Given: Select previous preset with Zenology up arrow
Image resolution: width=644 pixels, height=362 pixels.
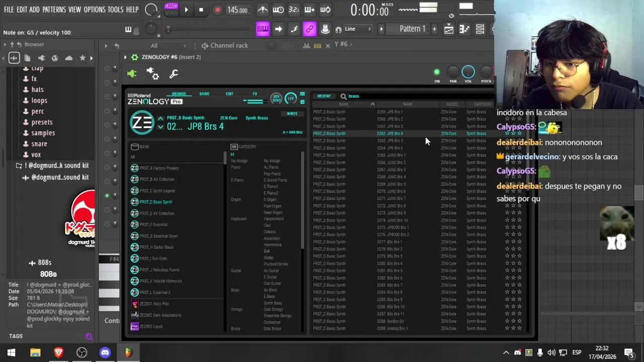Looking at the screenshot, I should click(160, 118).
